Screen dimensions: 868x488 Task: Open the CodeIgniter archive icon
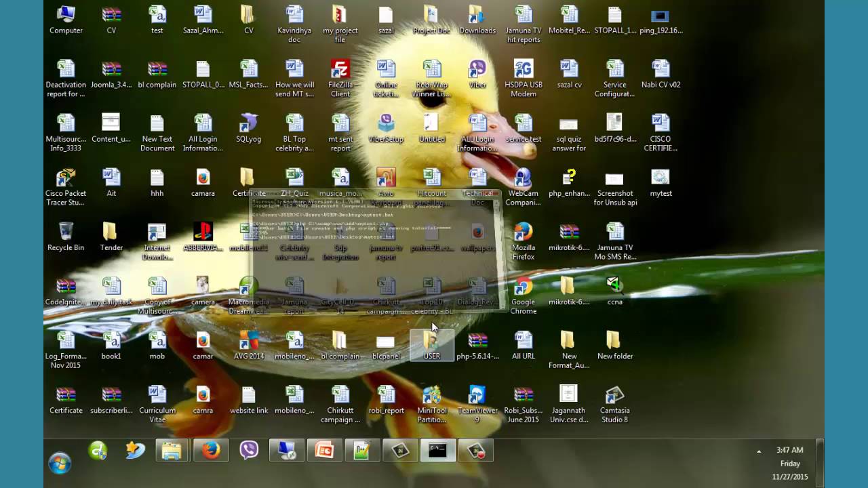point(66,291)
